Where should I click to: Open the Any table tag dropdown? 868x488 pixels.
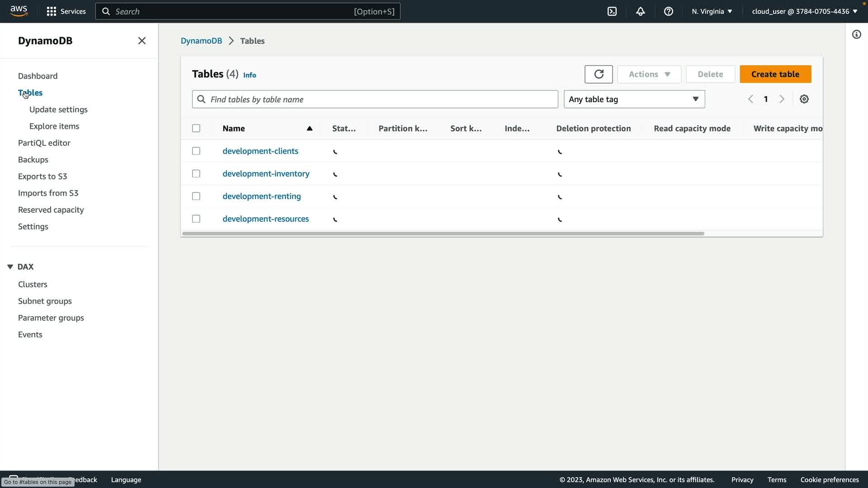(x=634, y=99)
